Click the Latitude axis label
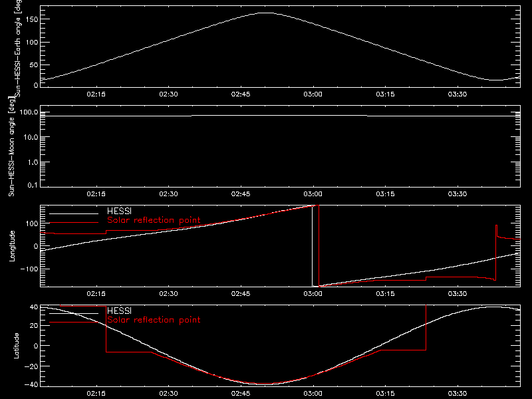 coord(16,346)
